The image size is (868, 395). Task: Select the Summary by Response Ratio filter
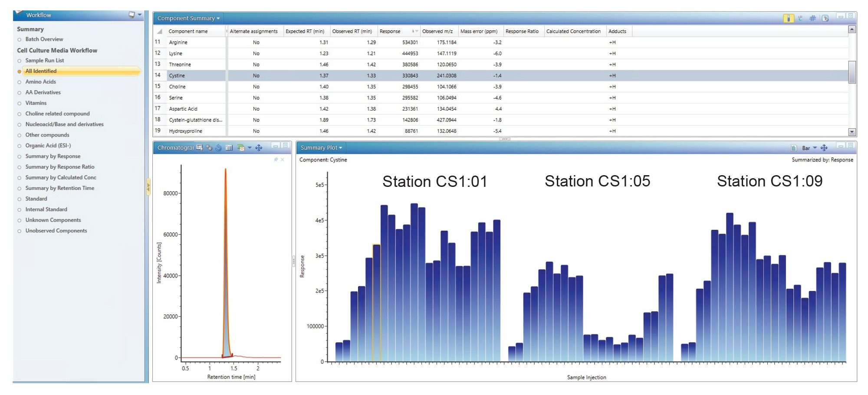59,167
